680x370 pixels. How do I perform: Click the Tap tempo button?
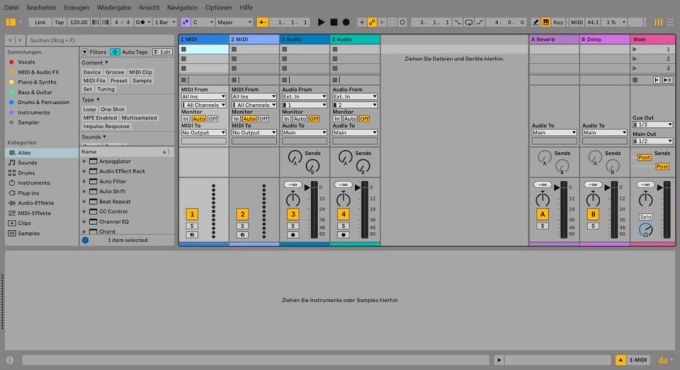tap(59, 22)
